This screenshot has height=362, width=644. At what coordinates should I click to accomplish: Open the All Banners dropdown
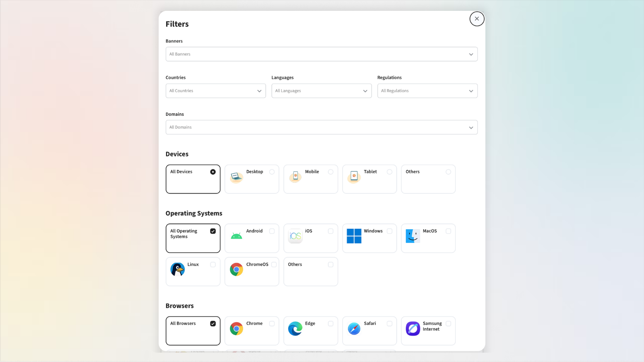point(322,54)
